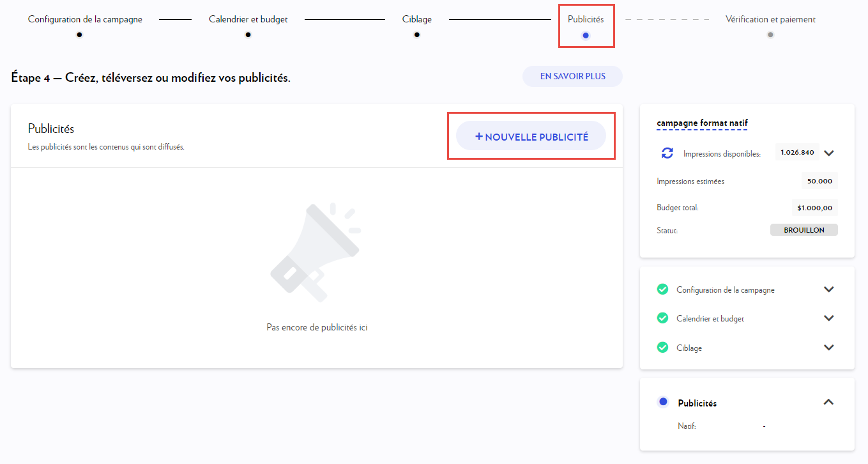This screenshot has width=868, height=464.
Task: Open the Vérification et paiement step
Action: click(770, 19)
